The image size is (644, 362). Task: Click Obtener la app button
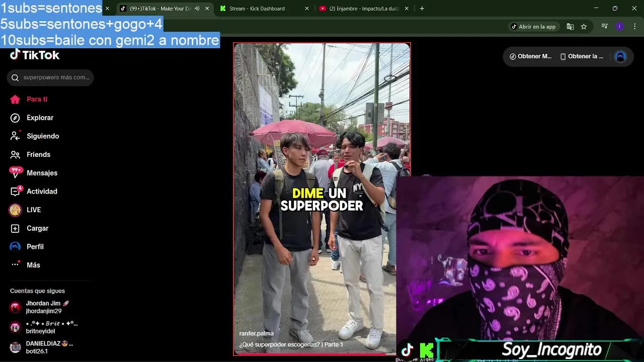pos(582,56)
